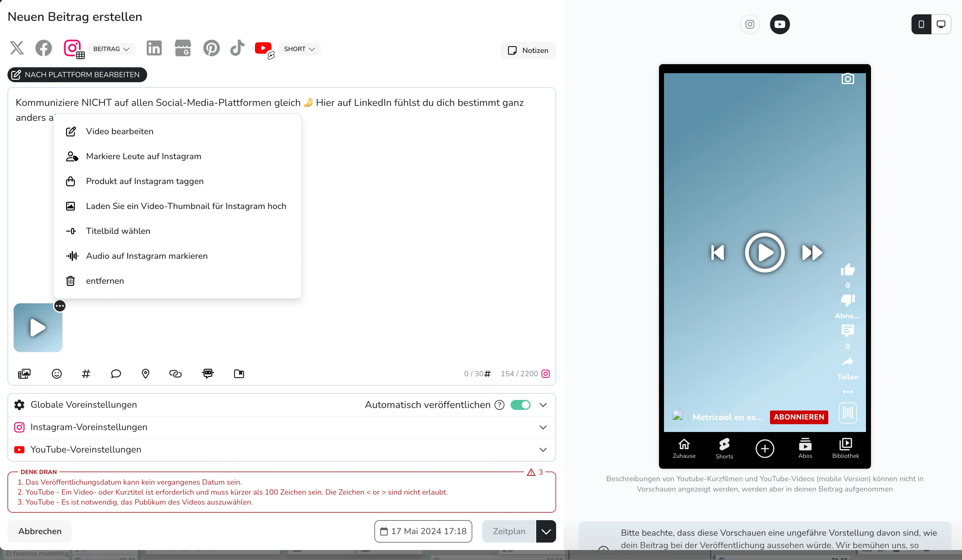This screenshot has height=560, width=962.
Task: Add a location with pin icon
Action: pyautogui.click(x=146, y=373)
